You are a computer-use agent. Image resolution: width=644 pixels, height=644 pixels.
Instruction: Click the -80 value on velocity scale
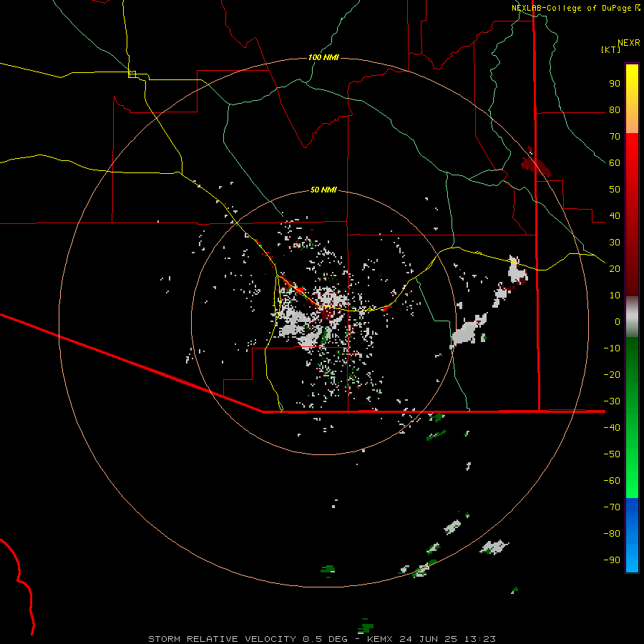tap(612, 534)
